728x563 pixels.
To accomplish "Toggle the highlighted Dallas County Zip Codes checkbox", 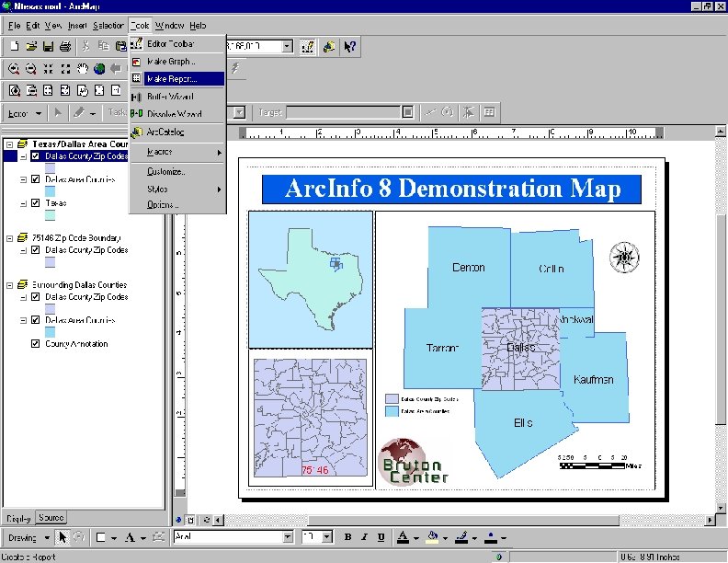I will click(x=35, y=156).
